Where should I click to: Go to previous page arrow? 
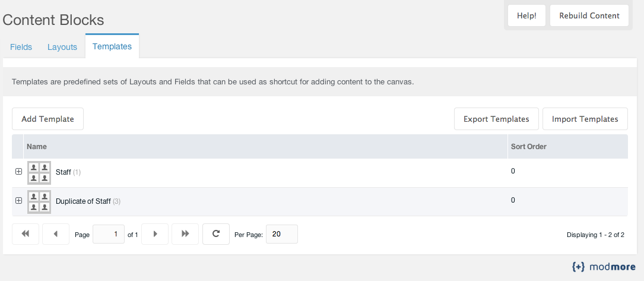(56, 233)
